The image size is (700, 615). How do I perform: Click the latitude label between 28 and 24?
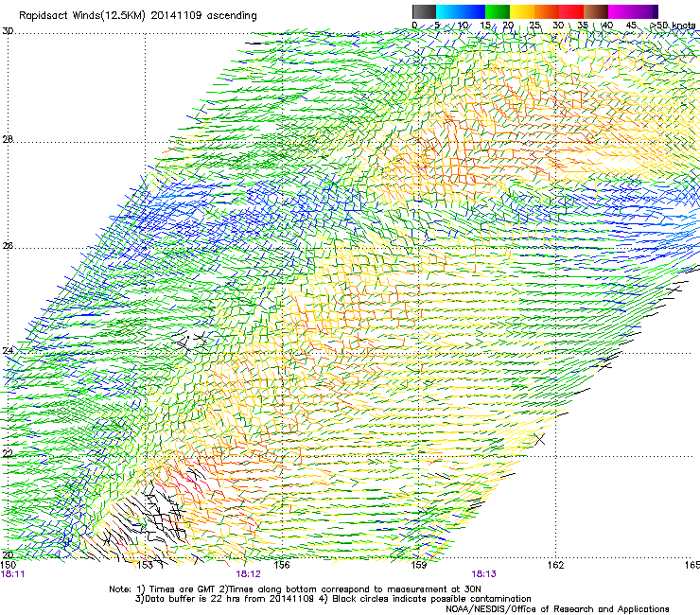(x=8, y=246)
